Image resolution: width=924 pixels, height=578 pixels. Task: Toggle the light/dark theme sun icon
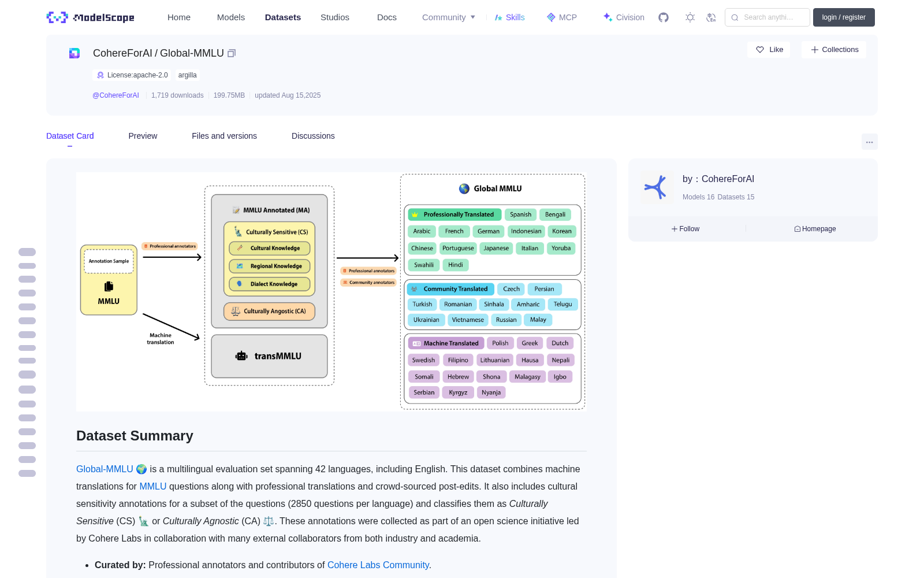[690, 17]
